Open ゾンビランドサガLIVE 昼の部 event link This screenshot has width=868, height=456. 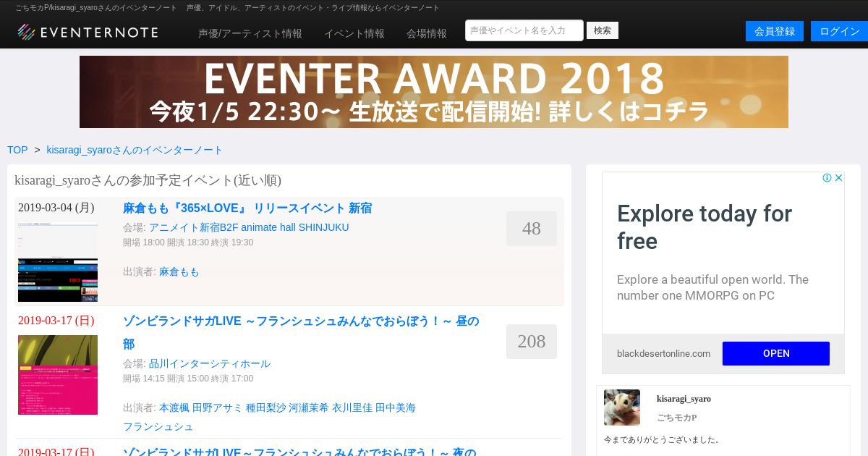[301, 332]
